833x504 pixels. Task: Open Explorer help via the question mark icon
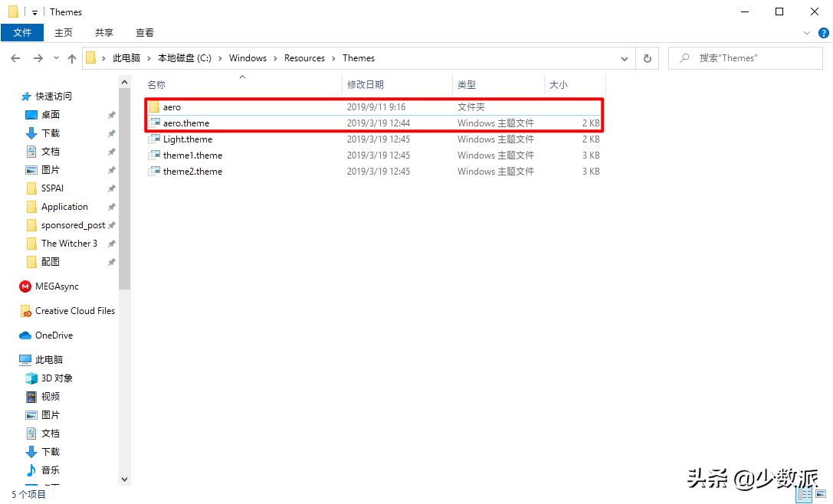pyautogui.click(x=824, y=32)
